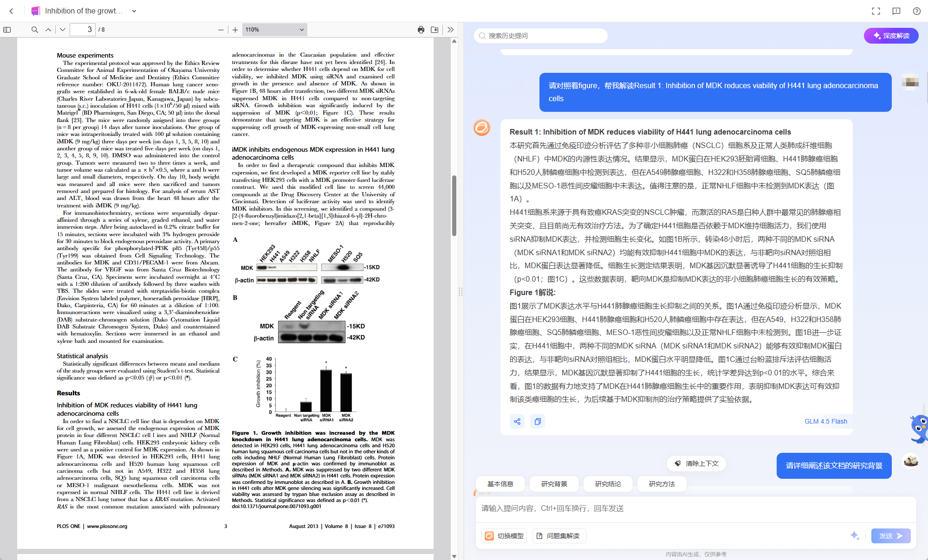Expand more PDF tools chevron
The width and height of the screenshot is (928, 560).
[450, 30]
